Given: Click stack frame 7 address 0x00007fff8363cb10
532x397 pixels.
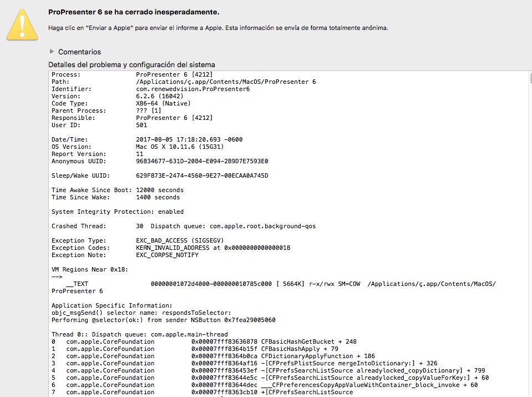Looking at the screenshot, I should point(224,392).
